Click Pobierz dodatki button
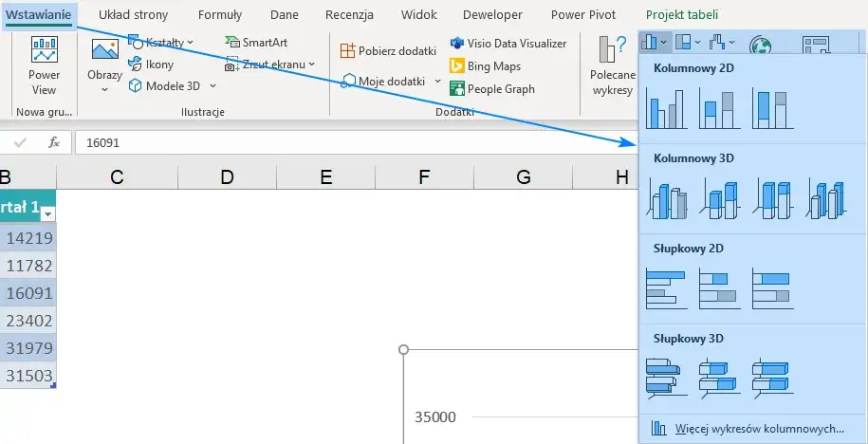This screenshot has width=868, height=444. click(x=388, y=51)
